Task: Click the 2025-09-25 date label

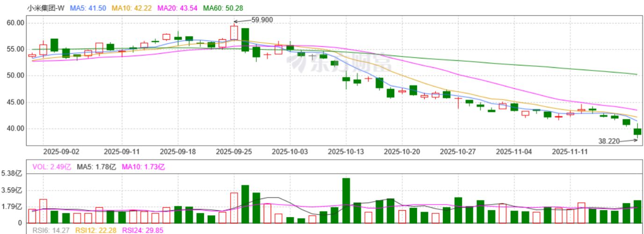Action: (x=233, y=152)
